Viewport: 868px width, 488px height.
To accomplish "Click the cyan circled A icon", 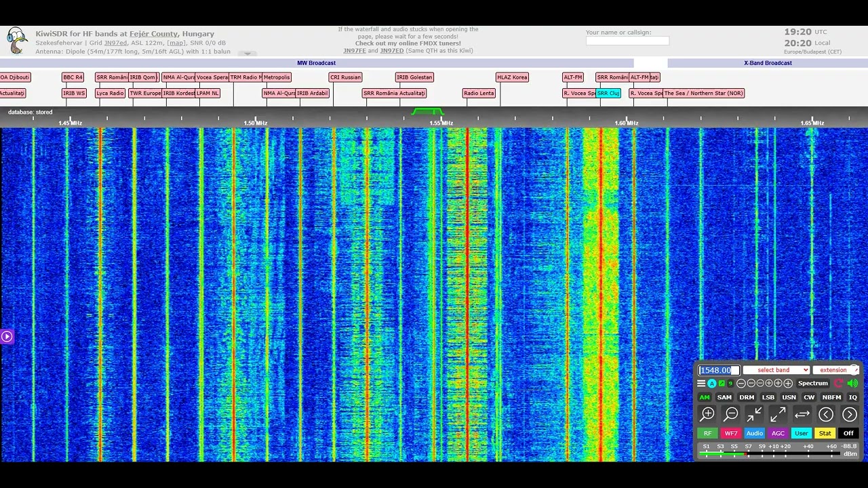I will pyautogui.click(x=712, y=384).
